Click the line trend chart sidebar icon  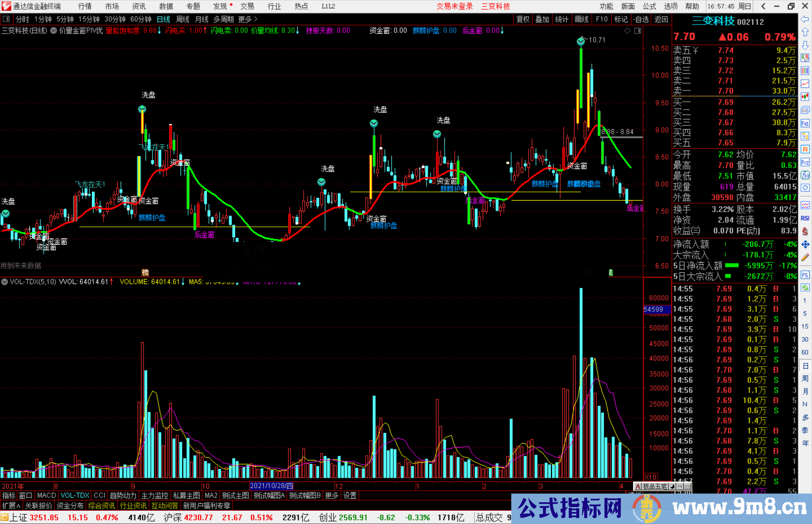coord(805,83)
